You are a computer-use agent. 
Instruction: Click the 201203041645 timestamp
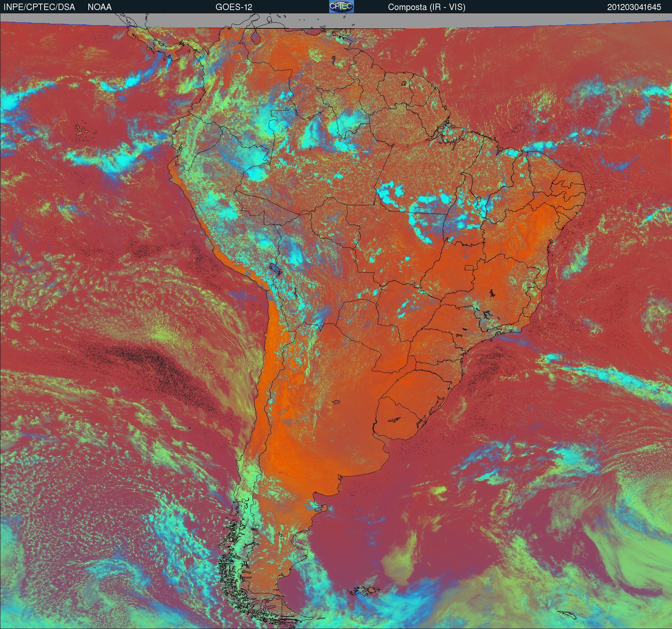pos(634,7)
